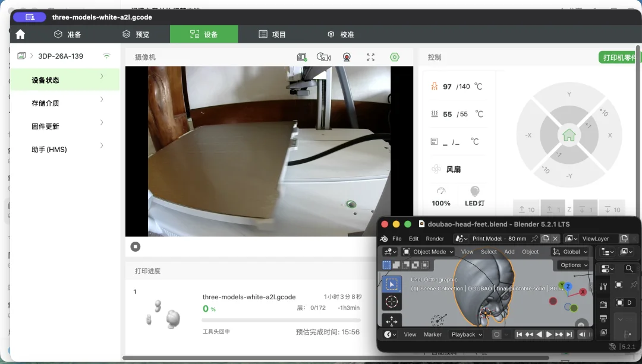This screenshot has height=364, width=642.
Task: Delete the Print Model - 80 mm scene
Action: tap(555, 239)
